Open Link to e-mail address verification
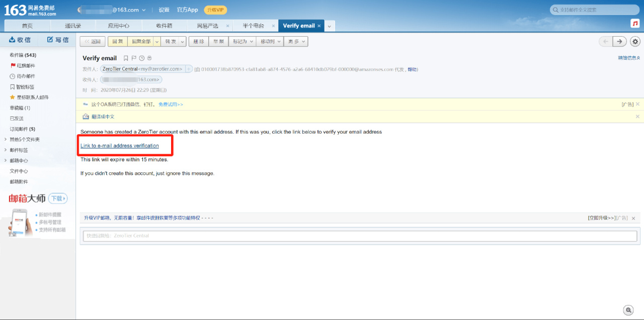This screenshot has height=320, width=644. [x=120, y=146]
